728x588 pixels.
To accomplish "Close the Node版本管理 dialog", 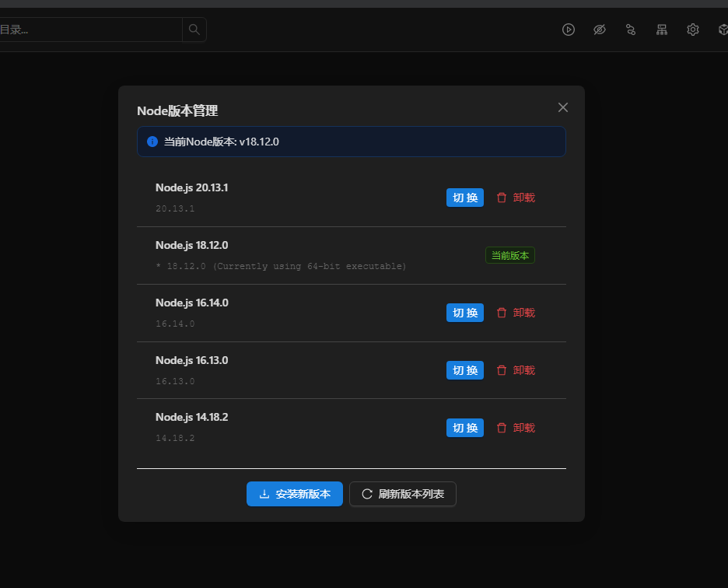I will [563, 107].
